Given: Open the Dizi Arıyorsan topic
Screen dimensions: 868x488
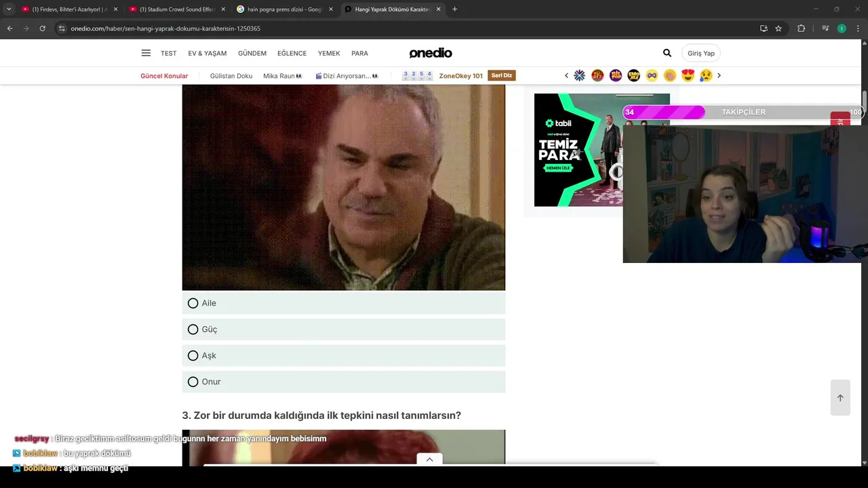Looking at the screenshot, I should pyautogui.click(x=347, y=76).
